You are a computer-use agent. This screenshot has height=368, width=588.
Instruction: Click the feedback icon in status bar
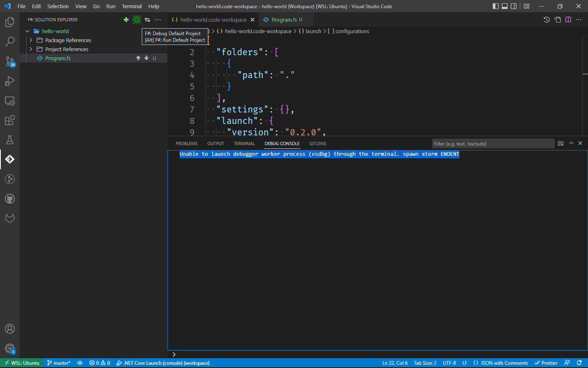[x=567, y=363]
